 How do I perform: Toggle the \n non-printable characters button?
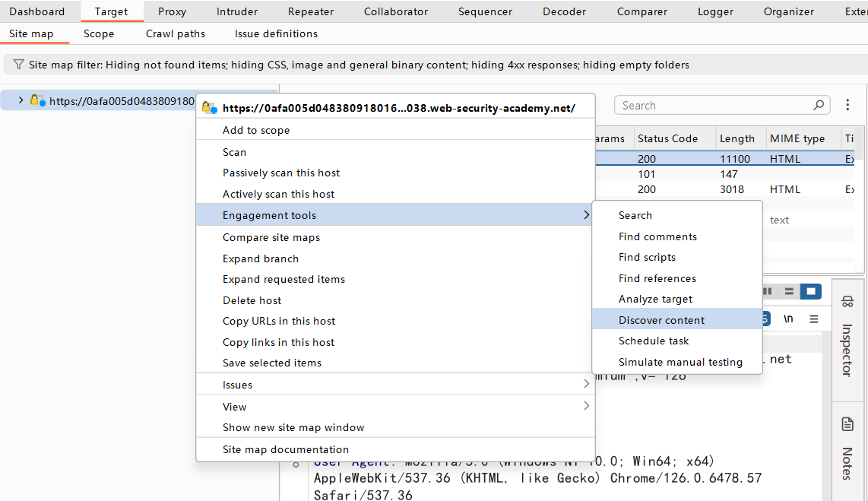pyautogui.click(x=788, y=319)
